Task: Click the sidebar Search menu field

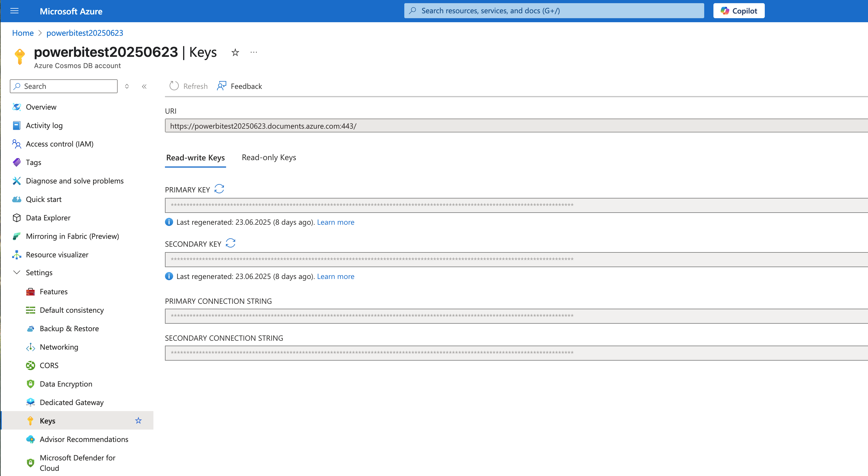Action: click(x=64, y=86)
